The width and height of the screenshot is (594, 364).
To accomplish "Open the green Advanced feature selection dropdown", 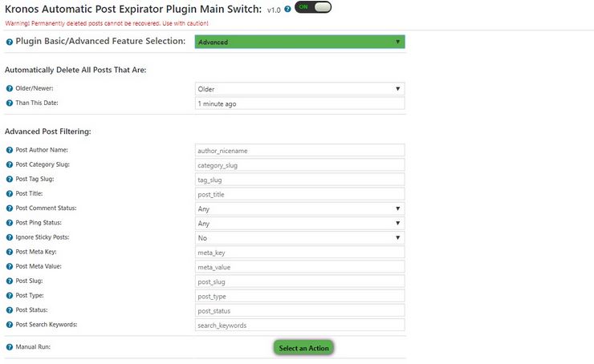I will 299,42.
